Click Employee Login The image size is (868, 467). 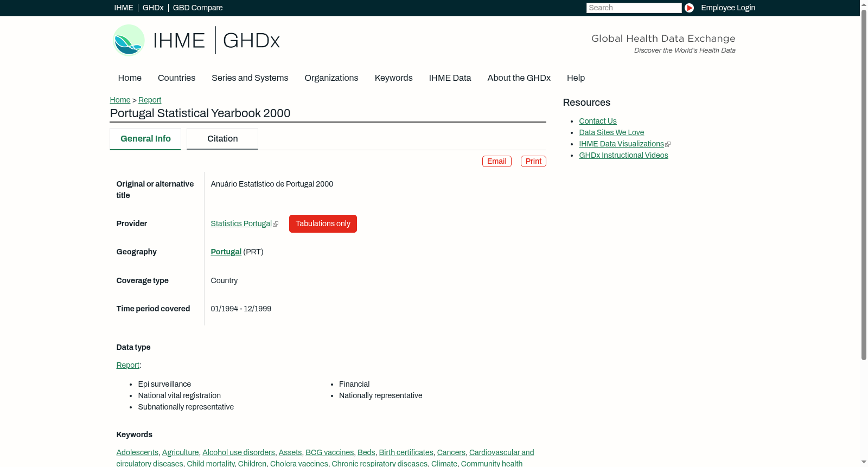pos(728,8)
